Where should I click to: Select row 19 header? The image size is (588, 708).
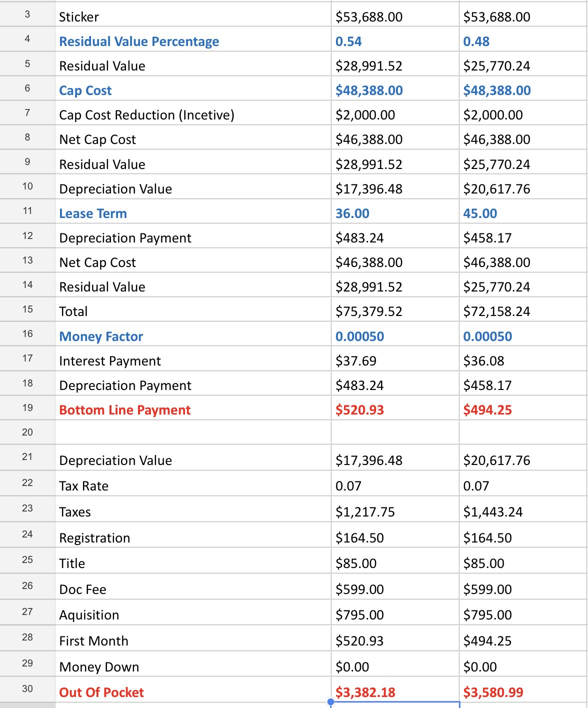[27, 408]
